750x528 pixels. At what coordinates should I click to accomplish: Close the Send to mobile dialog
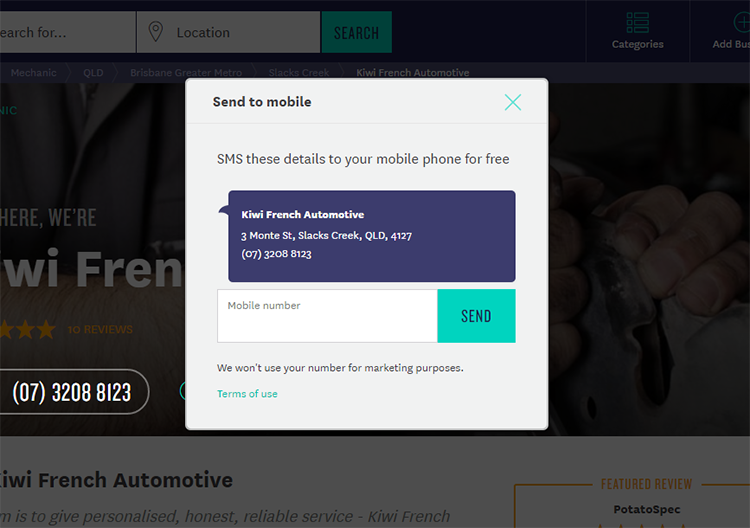pos(513,102)
